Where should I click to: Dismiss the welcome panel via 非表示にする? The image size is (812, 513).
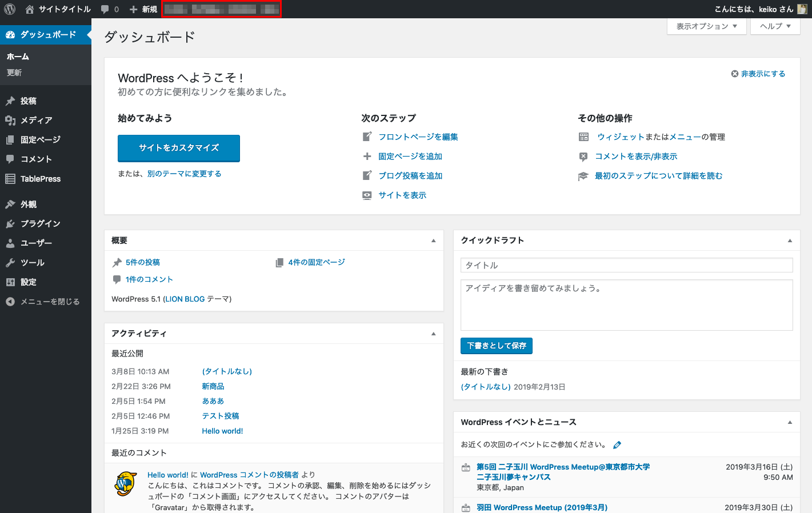[758, 74]
